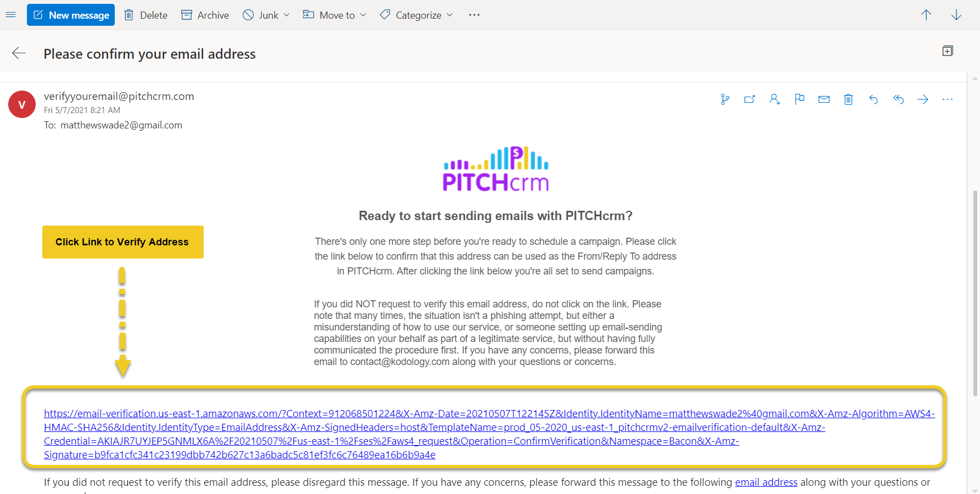980x494 pixels.
Task: Click the 'email address' link
Action: point(766,482)
